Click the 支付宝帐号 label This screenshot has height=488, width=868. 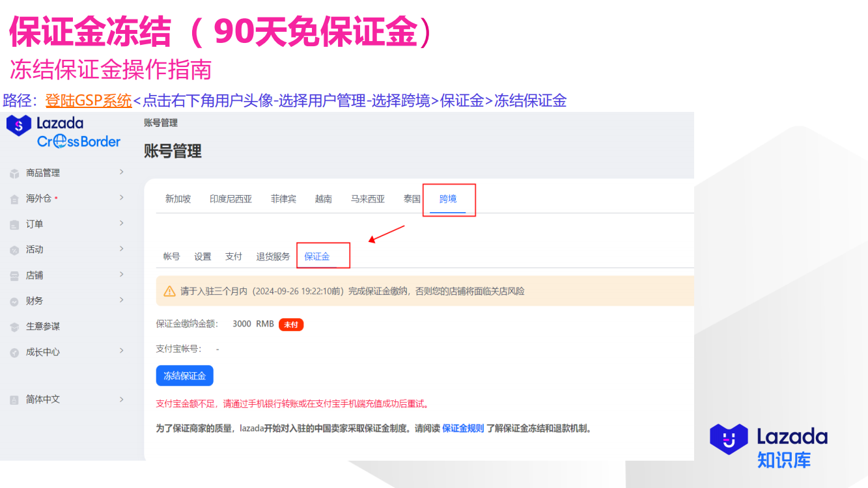pos(179,349)
